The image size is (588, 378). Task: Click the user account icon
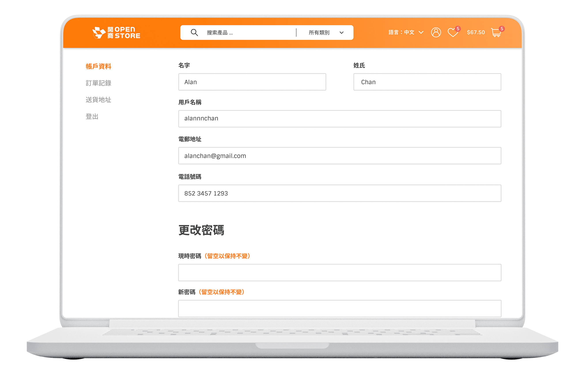coord(435,32)
